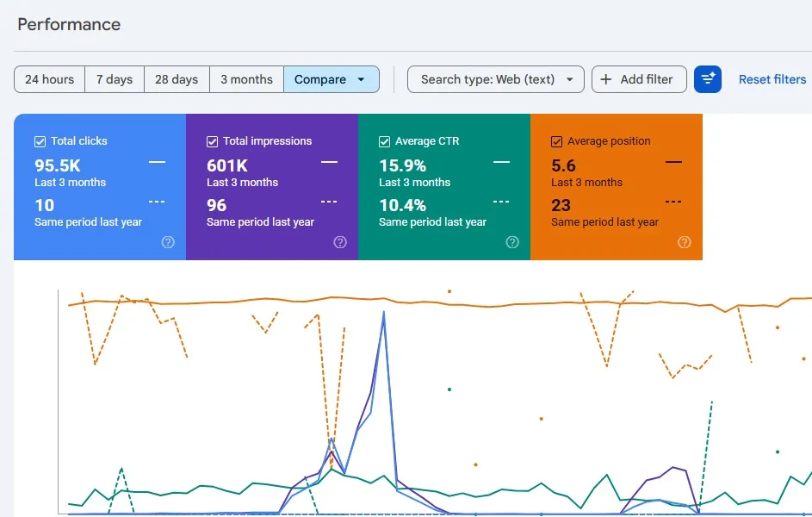
Task: Open the Compare date range dropdown
Action: pos(332,79)
